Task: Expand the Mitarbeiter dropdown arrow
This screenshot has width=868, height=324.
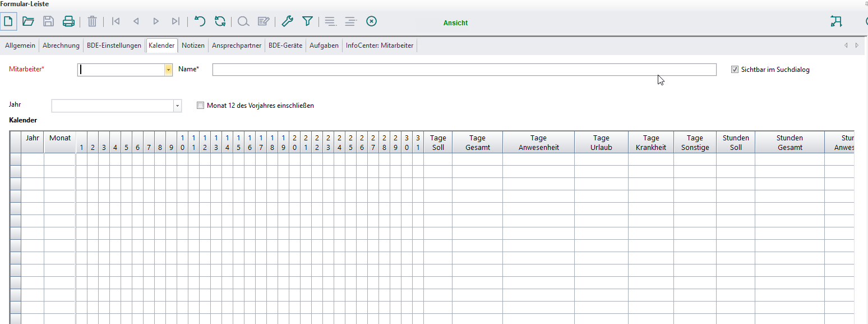Action: (168, 70)
